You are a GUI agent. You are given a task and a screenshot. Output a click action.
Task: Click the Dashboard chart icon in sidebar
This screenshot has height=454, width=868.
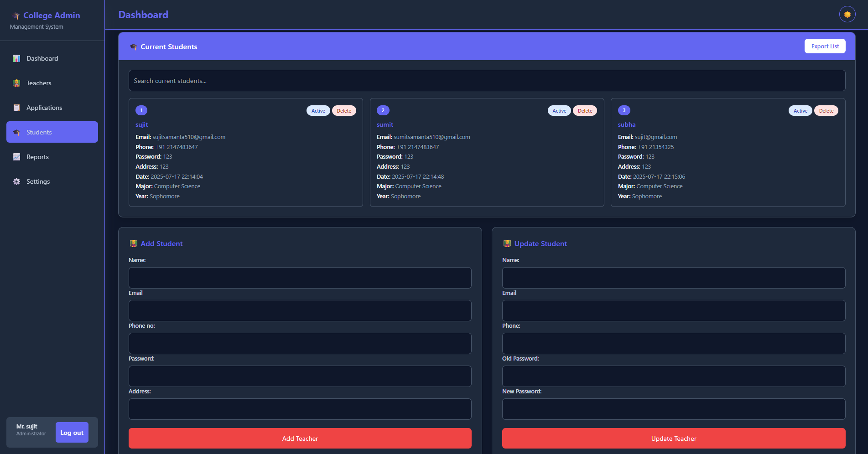[16, 58]
